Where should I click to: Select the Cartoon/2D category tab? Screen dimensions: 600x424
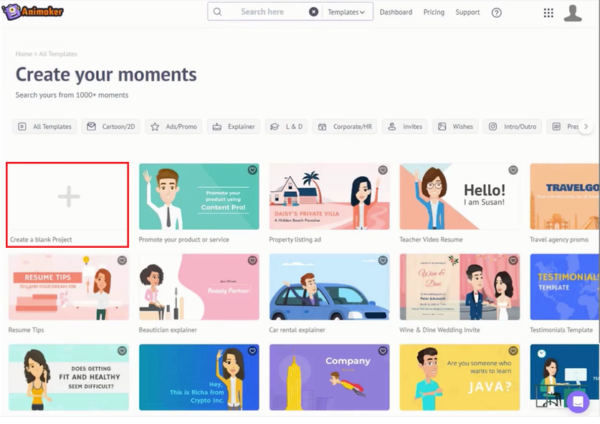click(x=108, y=127)
